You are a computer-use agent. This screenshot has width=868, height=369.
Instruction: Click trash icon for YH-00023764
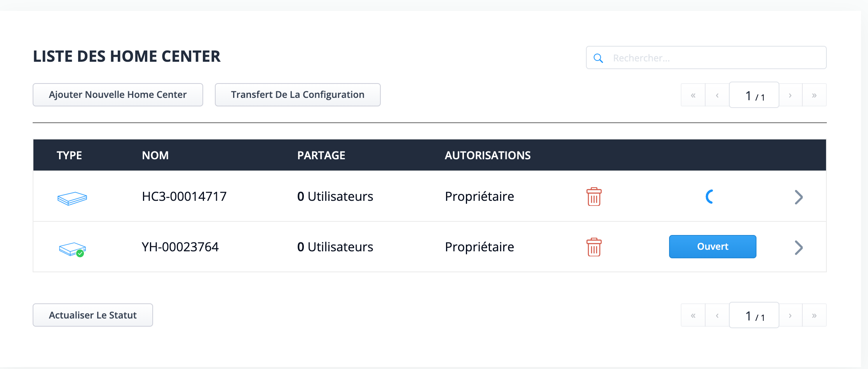pyautogui.click(x=594, y=247)
